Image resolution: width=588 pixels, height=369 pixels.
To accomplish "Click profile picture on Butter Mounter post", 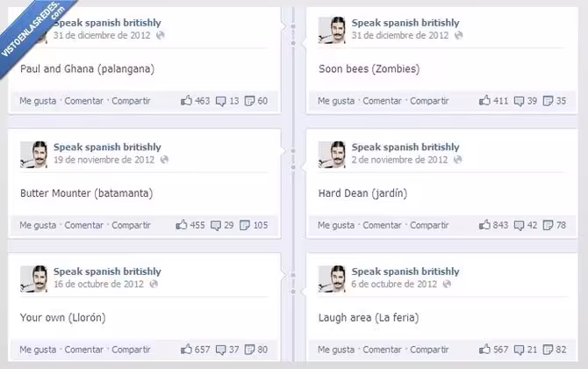I will [x=33, y=155].
